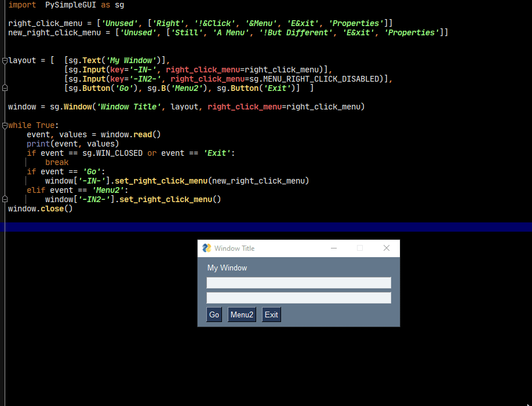Click the Python logo in Window Title titlebar

click(206, 248)
